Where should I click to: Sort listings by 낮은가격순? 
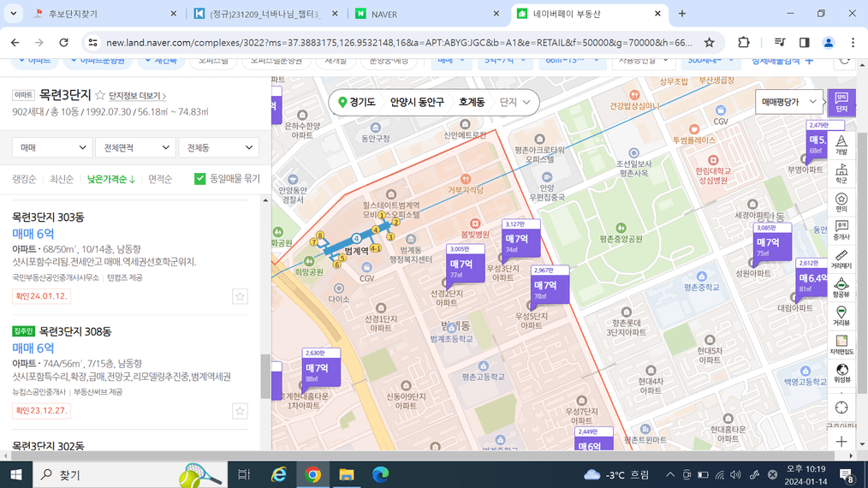click(x=110, y=179)
